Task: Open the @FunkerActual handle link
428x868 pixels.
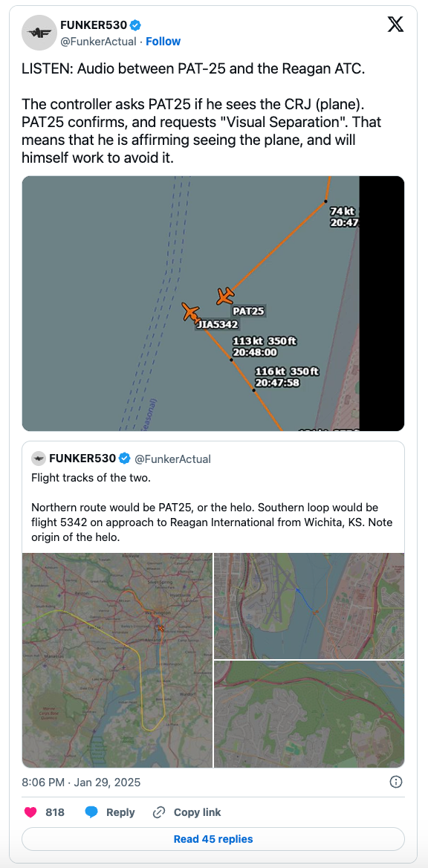Action: pyautogui.click(x=98, y=42)
